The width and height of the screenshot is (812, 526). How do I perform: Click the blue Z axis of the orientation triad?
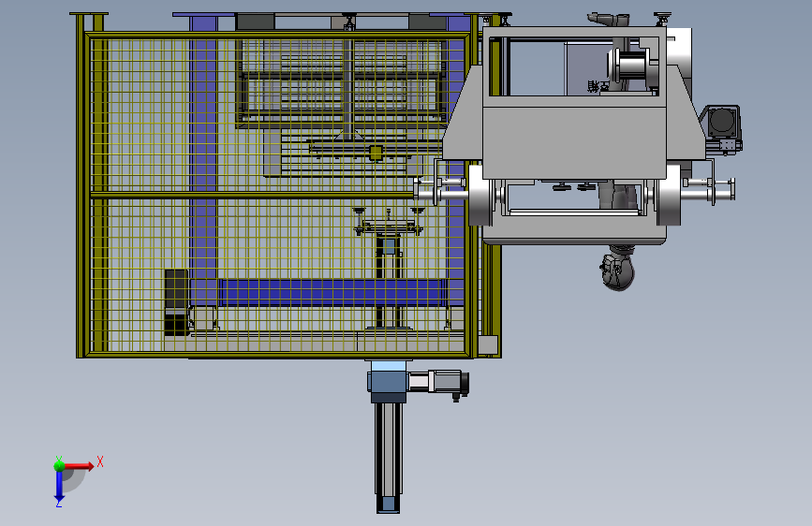click(58, 486)
